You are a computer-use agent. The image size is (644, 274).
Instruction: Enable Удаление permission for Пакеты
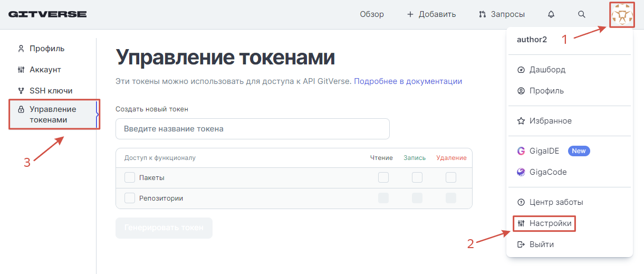[x=451, y=178]
